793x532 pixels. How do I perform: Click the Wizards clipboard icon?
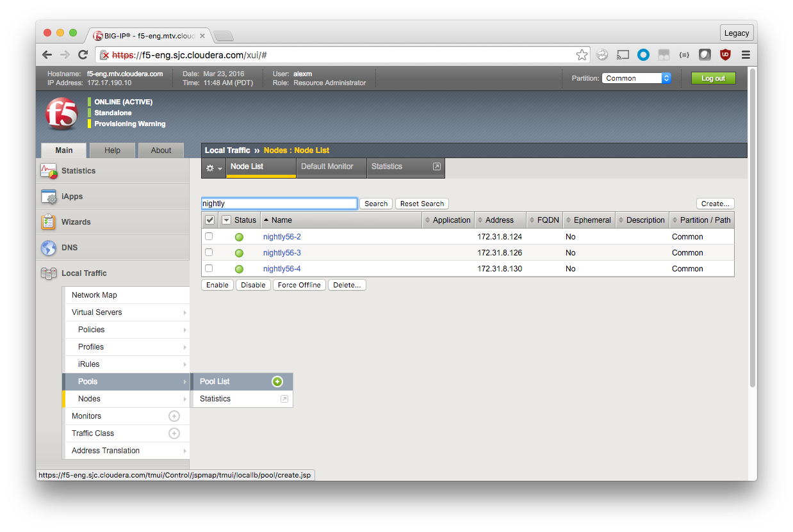tap(49, 222)
